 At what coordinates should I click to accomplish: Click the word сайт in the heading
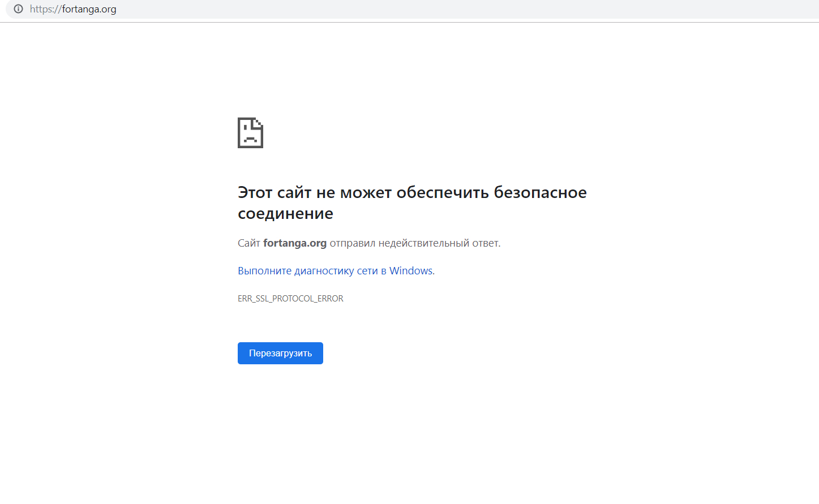(x=294, y=192)
